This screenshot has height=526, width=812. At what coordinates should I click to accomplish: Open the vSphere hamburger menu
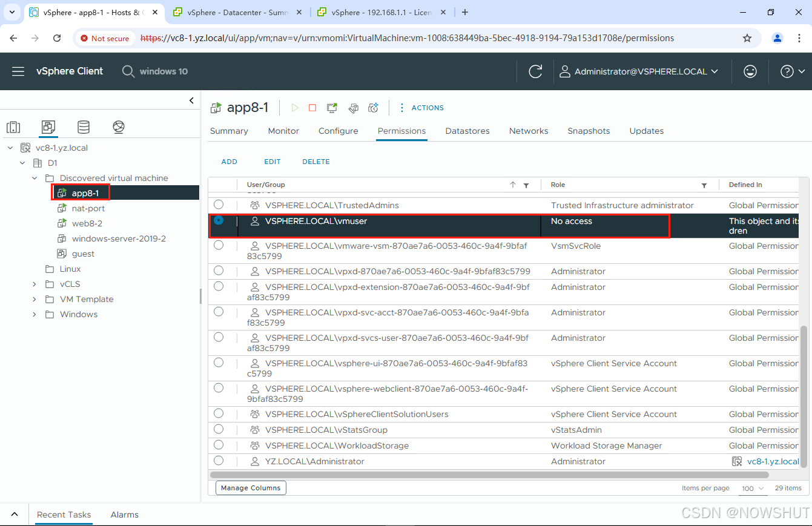[x=18, y=71]
